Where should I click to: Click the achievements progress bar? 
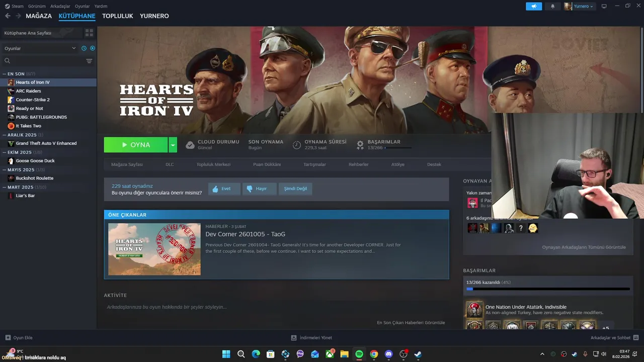coord(548,289)
